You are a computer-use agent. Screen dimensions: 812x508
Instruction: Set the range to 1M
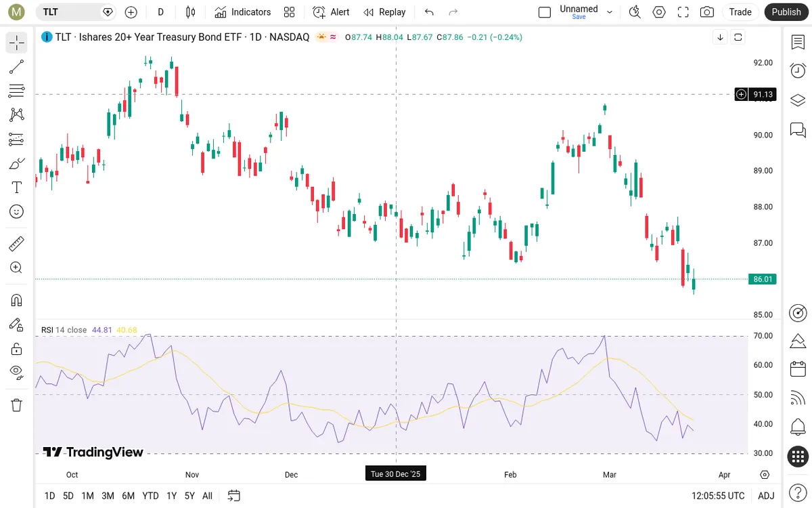(x=87, y=496)
